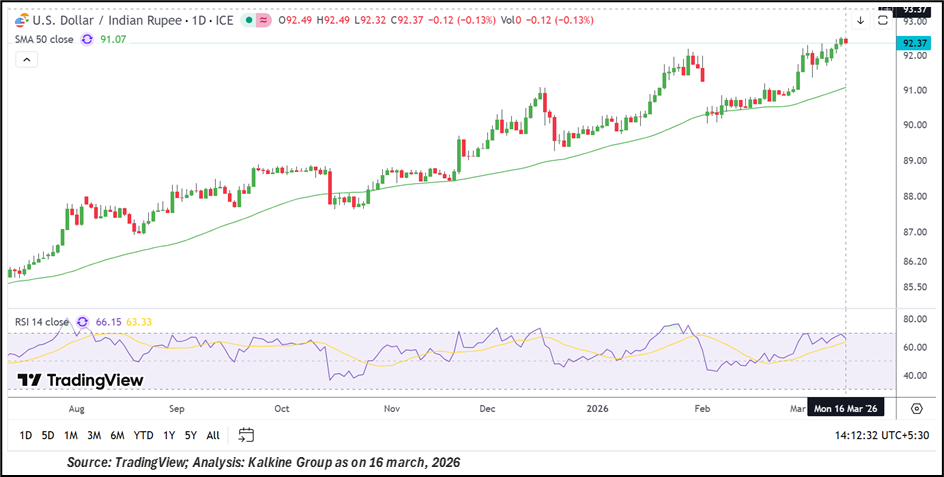
Task: Open the RSI 14 close indicator legend
Action: tap(42, 322)
